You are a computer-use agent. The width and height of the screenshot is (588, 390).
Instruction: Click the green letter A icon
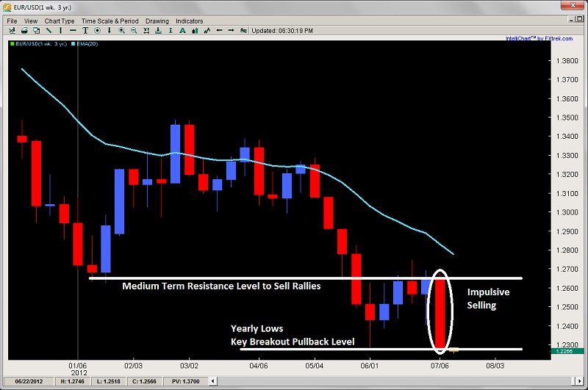click(182, 30)
